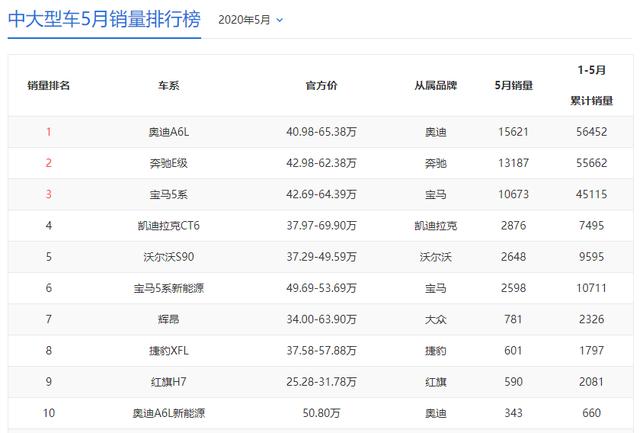Click the brand 宝马 in the 宝马5系新能源 row
Viewport: 640px width, 433px height.
click(436, 288)
